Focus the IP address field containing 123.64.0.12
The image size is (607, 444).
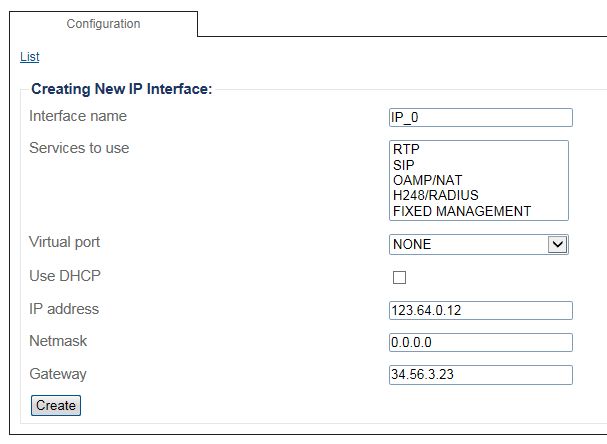tap(480, 310)
